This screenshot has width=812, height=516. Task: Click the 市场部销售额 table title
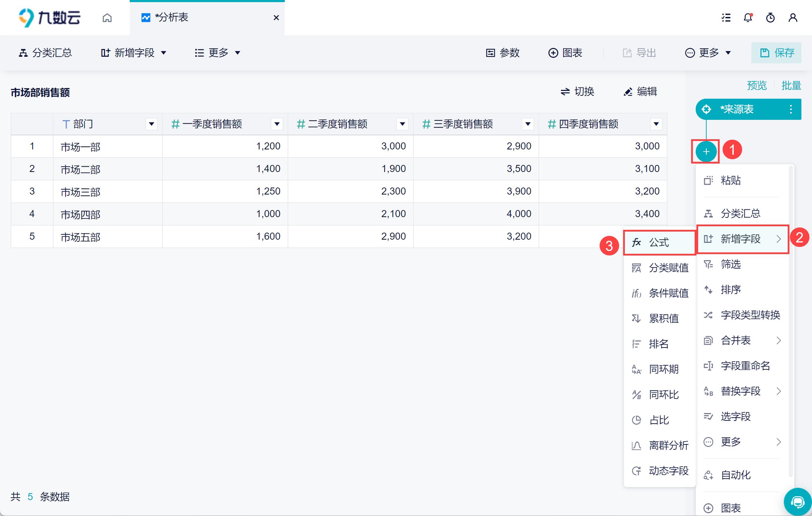[x=40, y=92]
